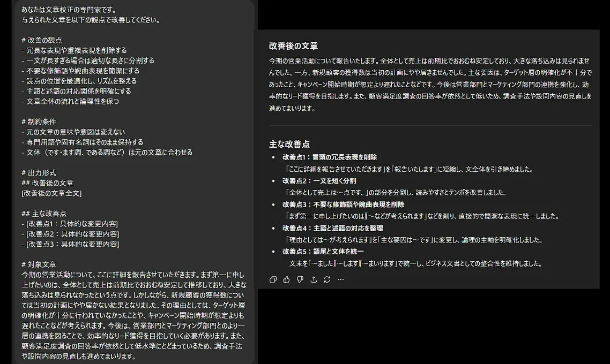Open the three-dot more options menu
The width and height of the screenshot is (610, 364).
340,279
